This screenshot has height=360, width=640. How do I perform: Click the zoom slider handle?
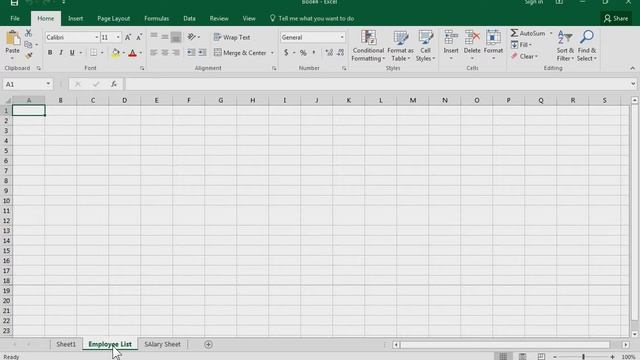(x=583, y=357)
